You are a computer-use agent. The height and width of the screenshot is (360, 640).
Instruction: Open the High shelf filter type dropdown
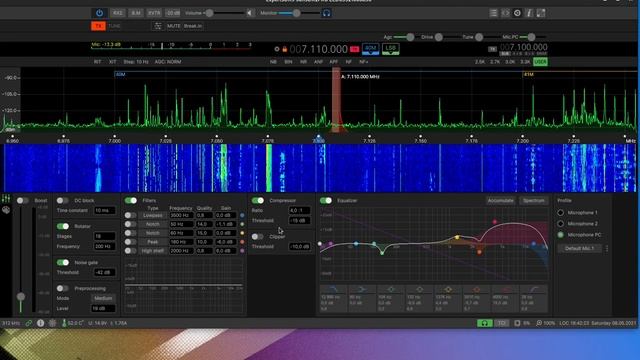(153, 251)
